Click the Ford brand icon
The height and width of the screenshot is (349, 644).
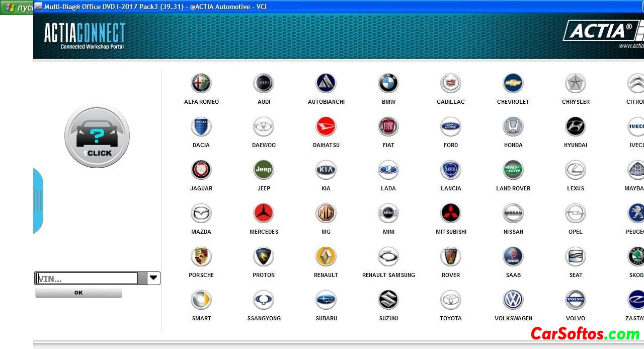click(451, 127)
